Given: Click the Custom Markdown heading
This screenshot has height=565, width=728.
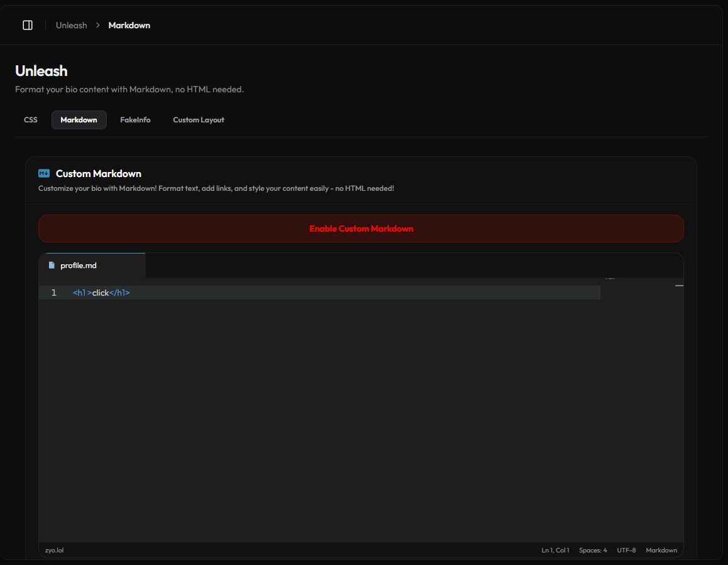Looking at the screenshot, I should (99, 173).
